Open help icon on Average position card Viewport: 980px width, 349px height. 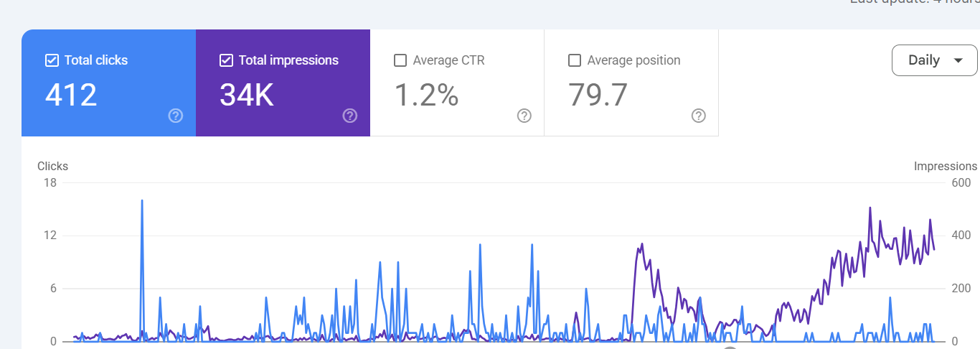[699, 116]
